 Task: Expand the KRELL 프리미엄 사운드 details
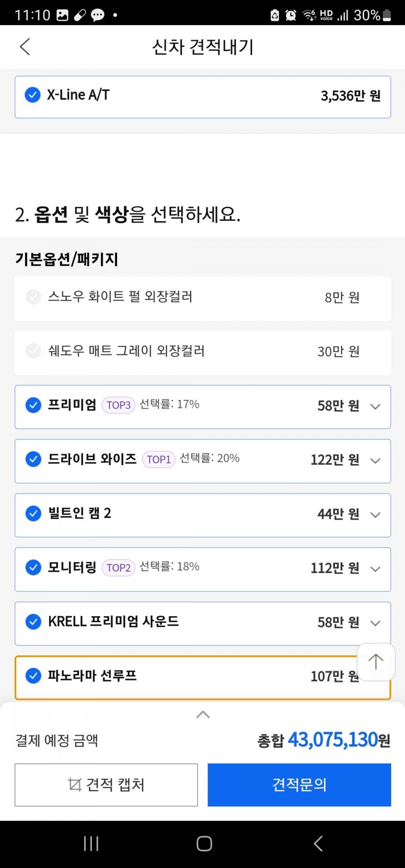(375, 623)
